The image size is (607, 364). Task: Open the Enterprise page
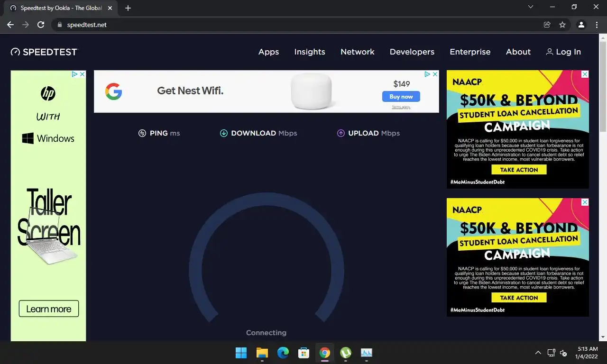[x=470, y=52]
